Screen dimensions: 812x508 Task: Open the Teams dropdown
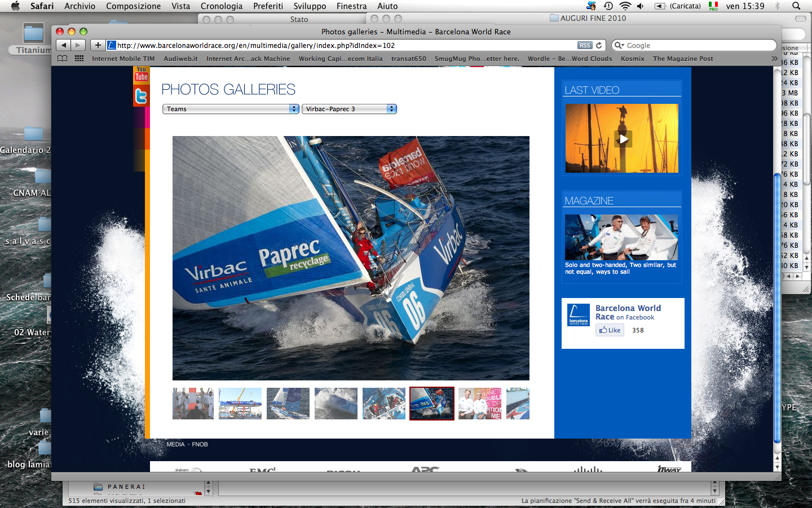coord(231,109)
